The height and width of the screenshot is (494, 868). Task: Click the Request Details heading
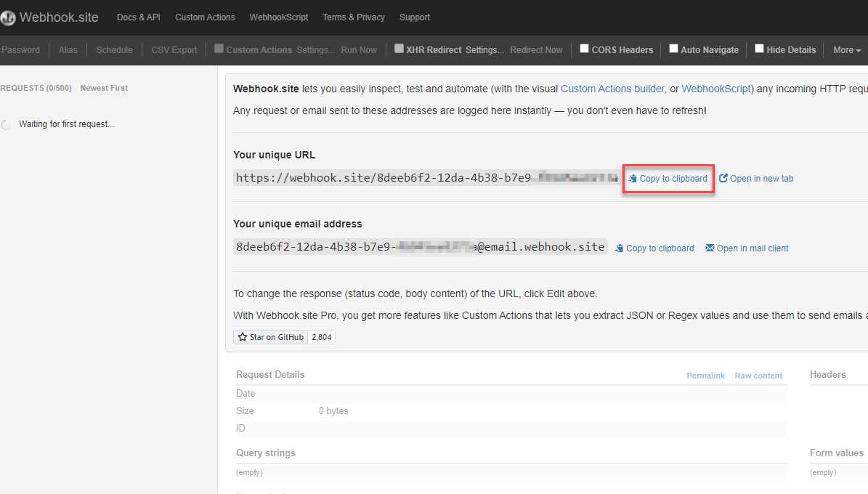click(x=270, y=374)
